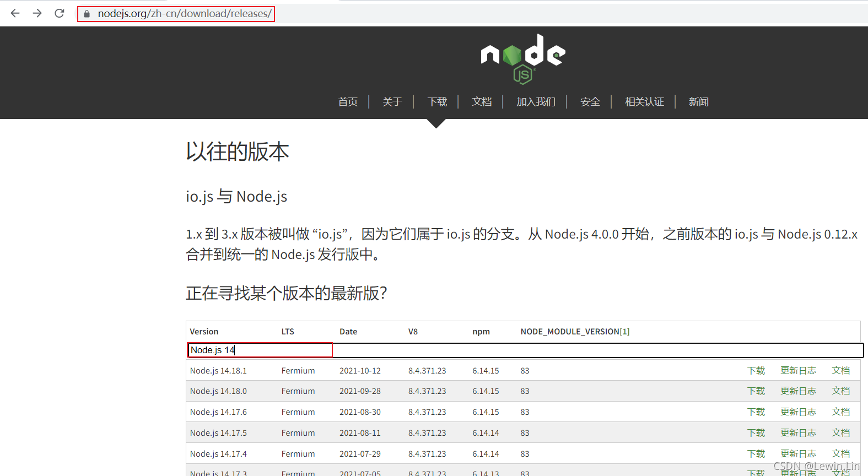Click the V8 column header

pos(413,332)
